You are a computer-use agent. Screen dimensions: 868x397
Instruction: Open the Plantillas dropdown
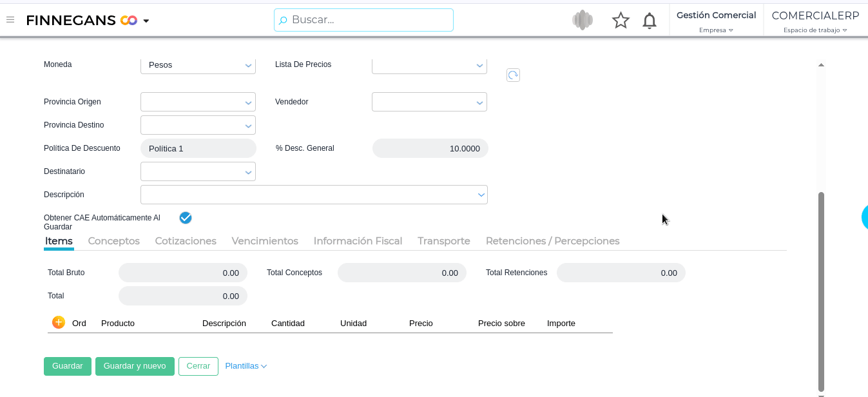246,366
